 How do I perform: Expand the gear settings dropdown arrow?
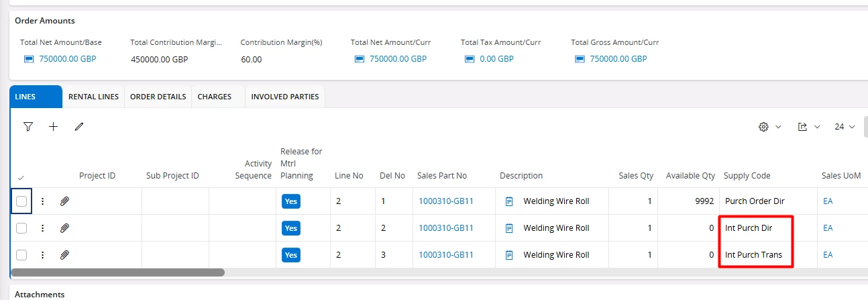(778, 127)
